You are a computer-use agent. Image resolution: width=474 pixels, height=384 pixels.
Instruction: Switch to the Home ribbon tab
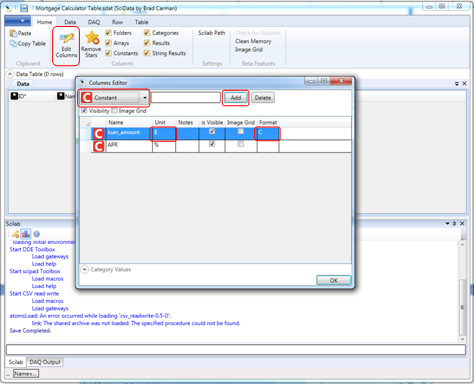[44, 22]
